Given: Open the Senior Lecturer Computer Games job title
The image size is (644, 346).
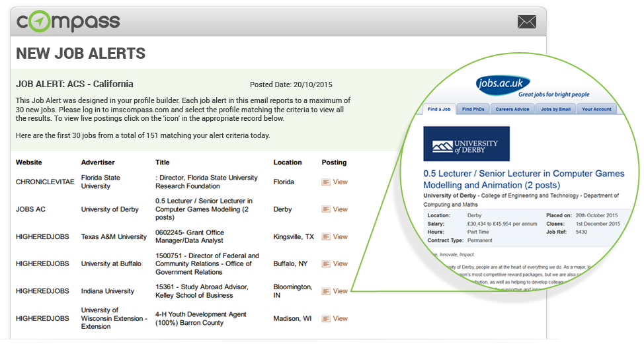Looking at the screenshot, I should (x=523, y=179).
